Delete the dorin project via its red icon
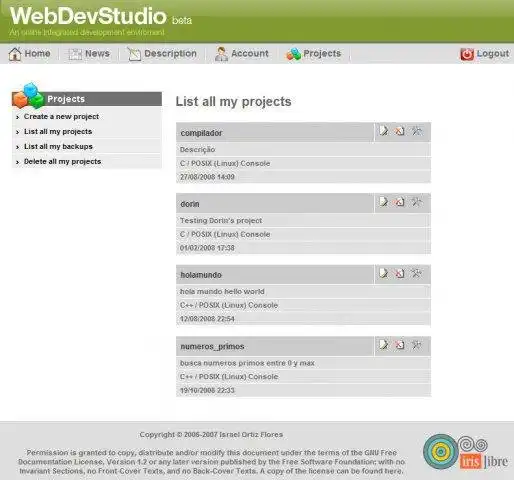This screenshot has width=514, height=480. point(400,202)
